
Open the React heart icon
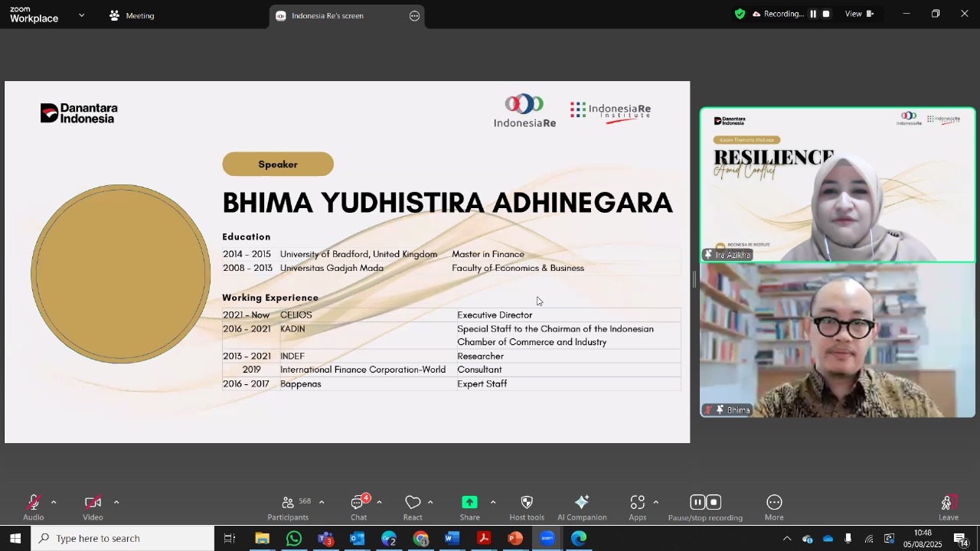pyautogui.click(x=413, y=503)
